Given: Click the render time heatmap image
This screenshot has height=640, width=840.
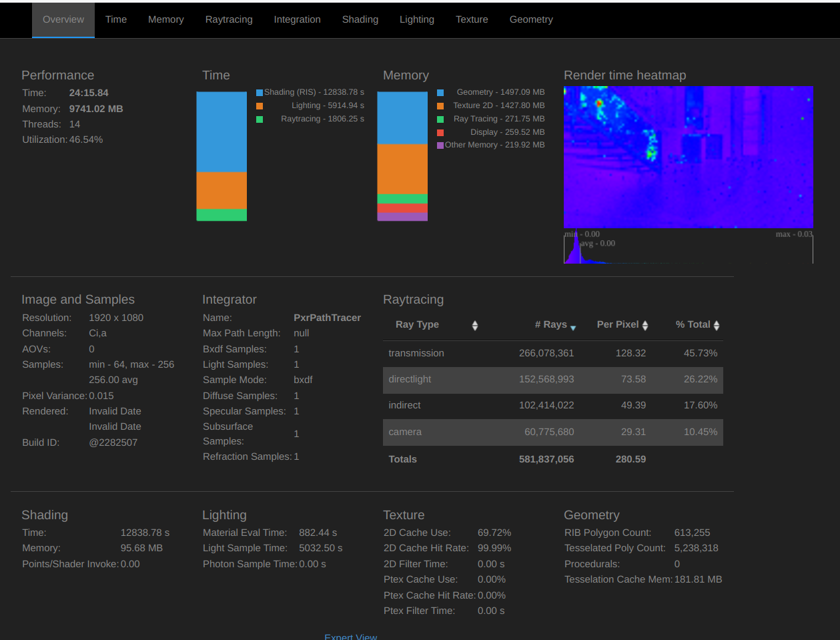Looking at the screenshot, I should coord(689,157).
